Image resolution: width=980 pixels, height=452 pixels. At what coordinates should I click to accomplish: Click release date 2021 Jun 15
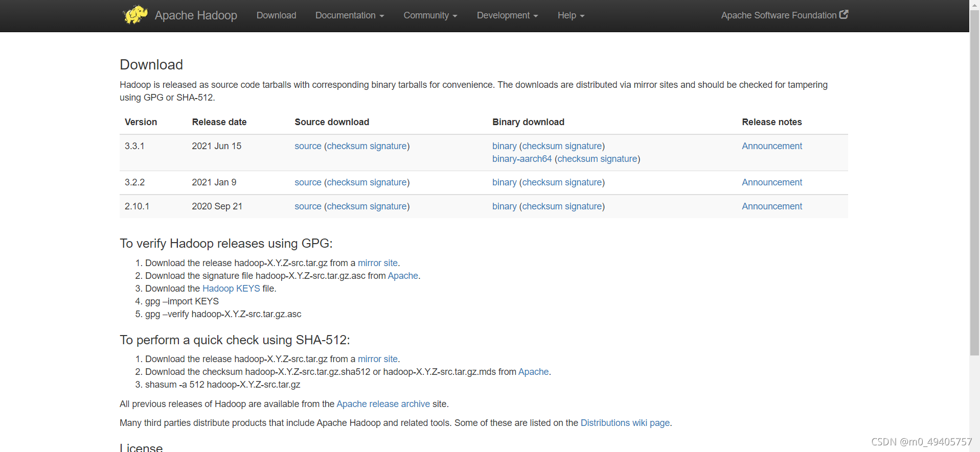217,146
